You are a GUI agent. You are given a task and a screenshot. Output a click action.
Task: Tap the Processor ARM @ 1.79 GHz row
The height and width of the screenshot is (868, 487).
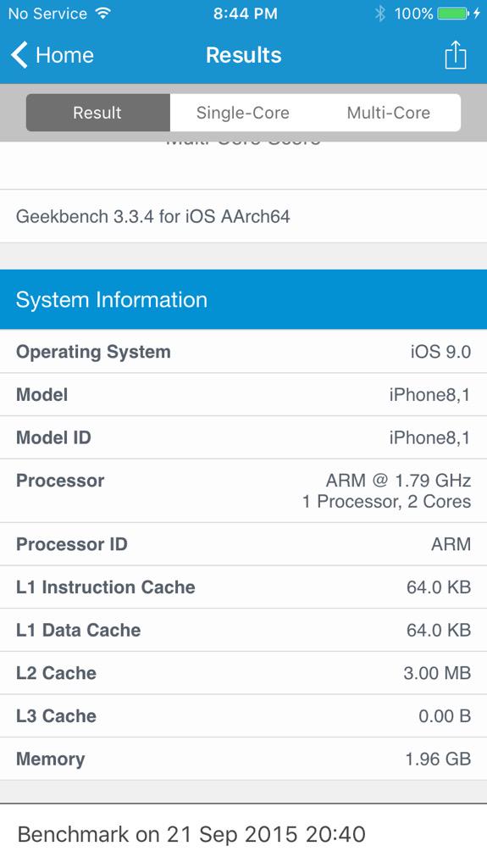click(x=244, y=491)
